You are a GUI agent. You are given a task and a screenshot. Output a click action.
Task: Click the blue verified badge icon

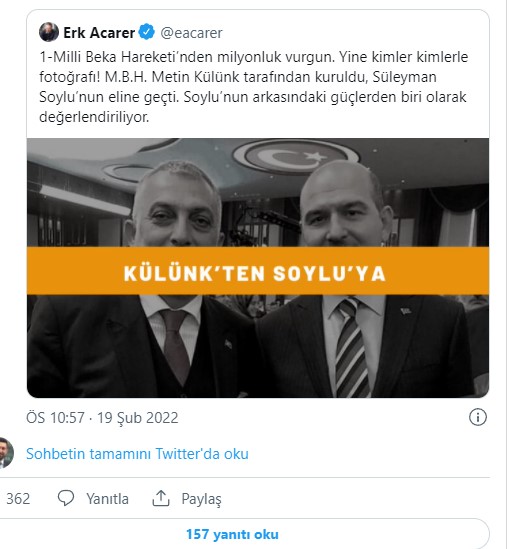click(x=147, y=32)
